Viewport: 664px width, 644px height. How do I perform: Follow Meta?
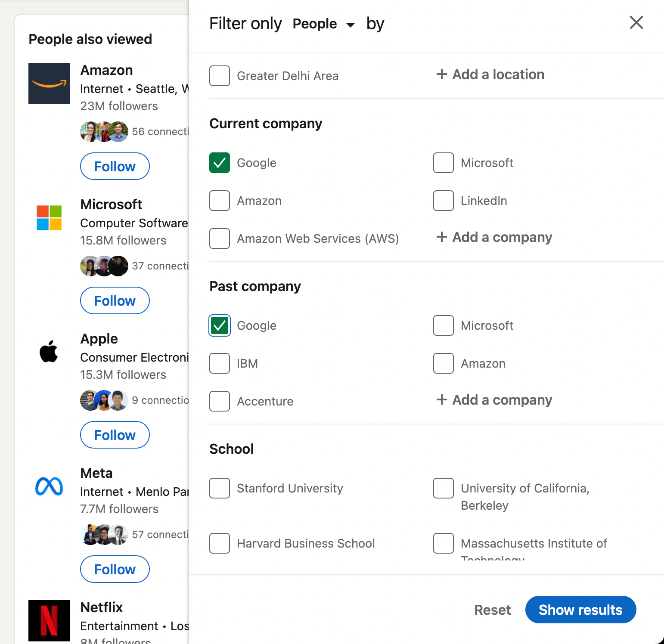tap(115, 569)
